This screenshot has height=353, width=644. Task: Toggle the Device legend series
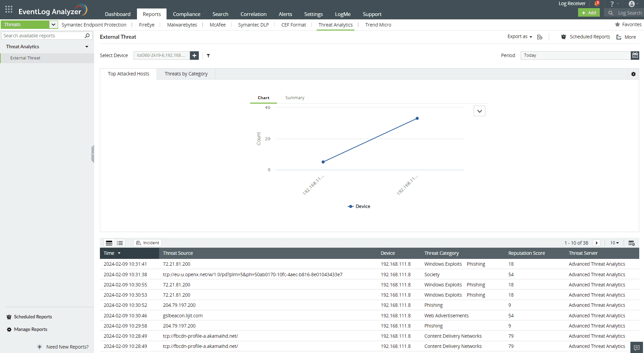click(359, 206)
